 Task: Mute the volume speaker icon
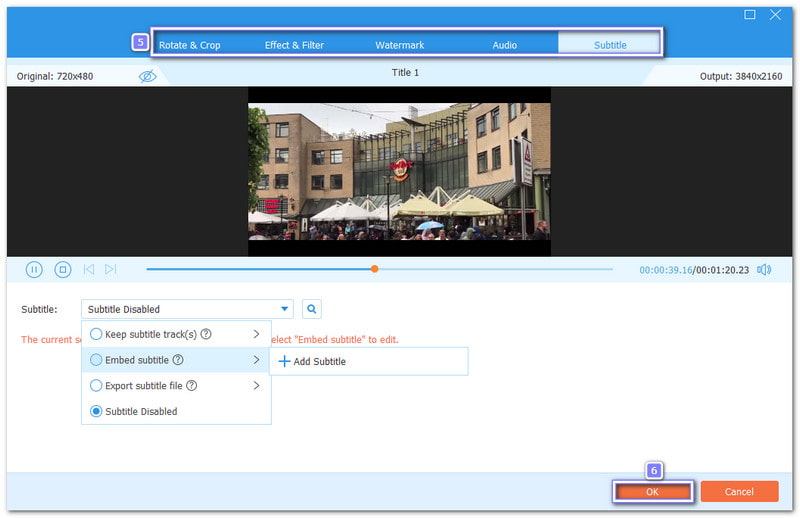click(764, 269)
